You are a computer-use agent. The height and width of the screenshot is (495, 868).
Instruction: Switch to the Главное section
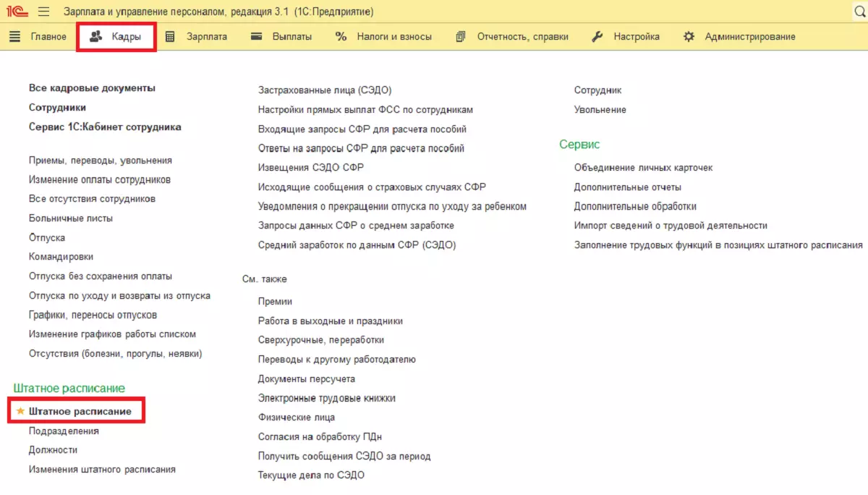pyautogui.click(x=48, y=36)
